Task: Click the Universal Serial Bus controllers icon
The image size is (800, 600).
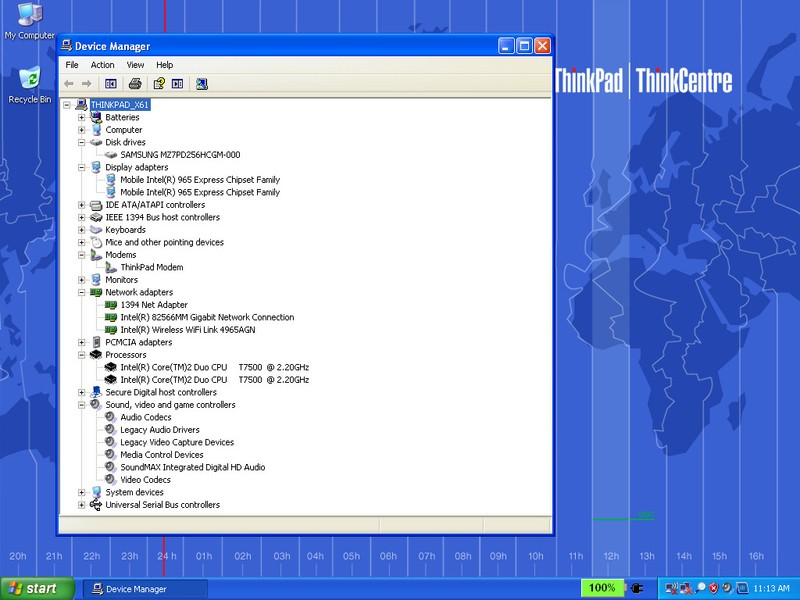Action: click(x=96, y=505)
